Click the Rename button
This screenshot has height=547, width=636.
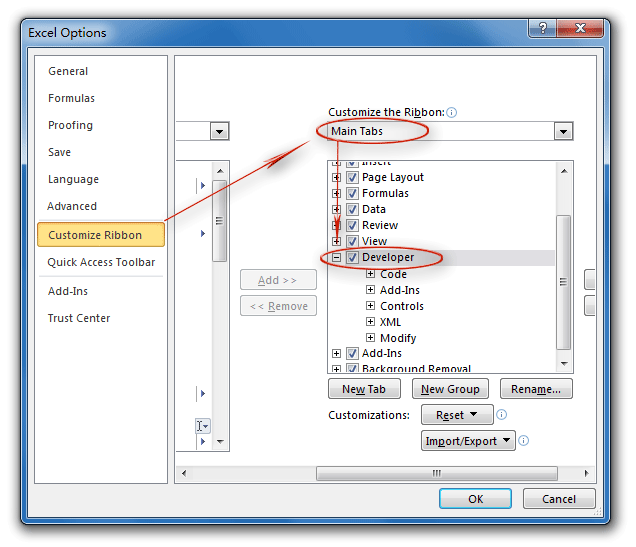click(x=536, y=389)
